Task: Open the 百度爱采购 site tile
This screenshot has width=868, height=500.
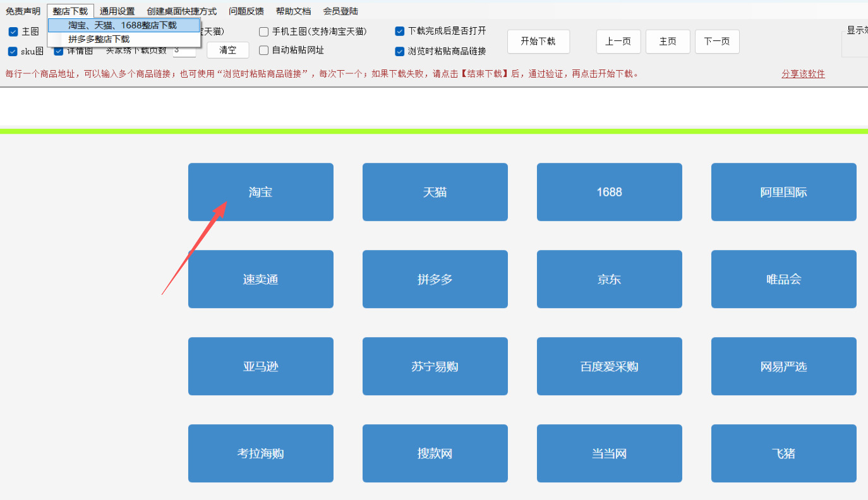Action: point(610,366)
